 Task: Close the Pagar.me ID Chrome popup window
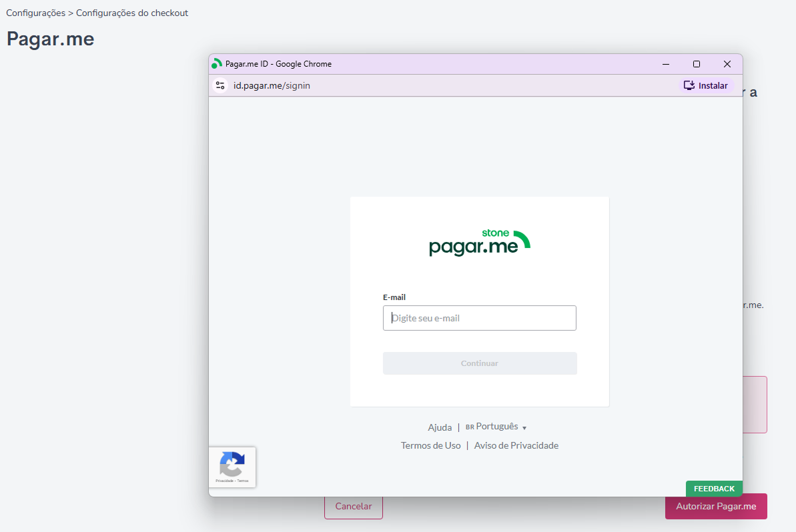[727, 64]
